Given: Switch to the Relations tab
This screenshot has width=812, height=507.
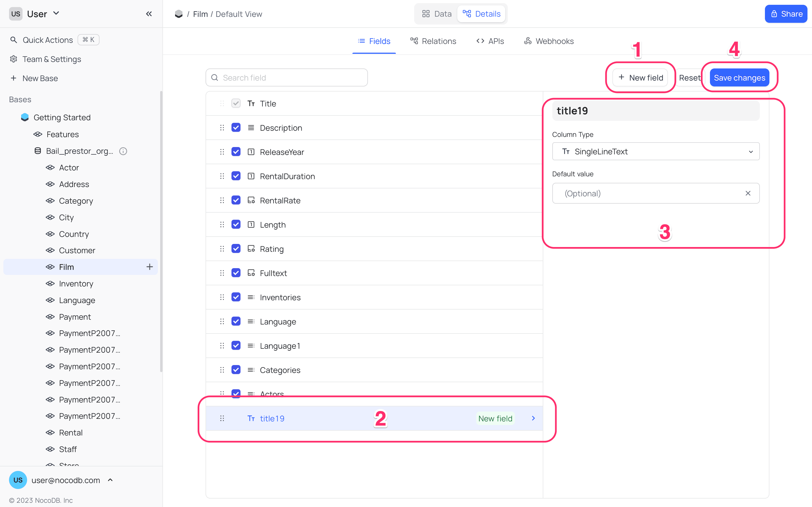Looking at the screenshot, I should coord(433,41).
